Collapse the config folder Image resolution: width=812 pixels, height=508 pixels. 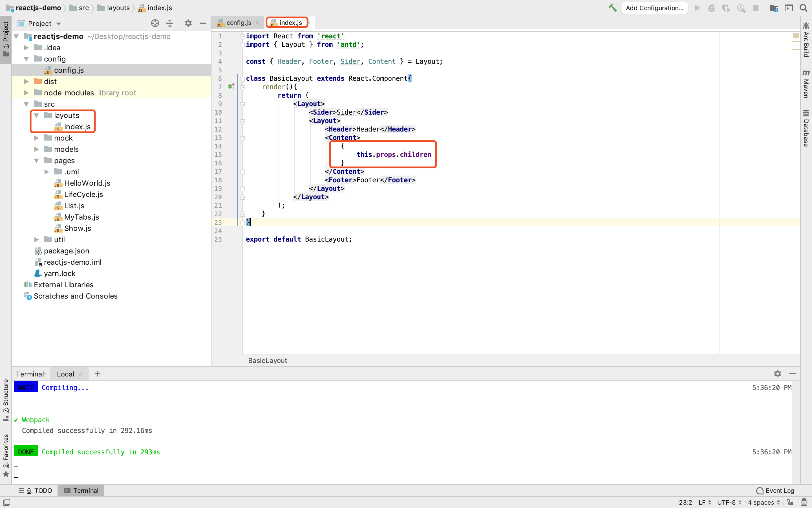[x=26, y=59]
